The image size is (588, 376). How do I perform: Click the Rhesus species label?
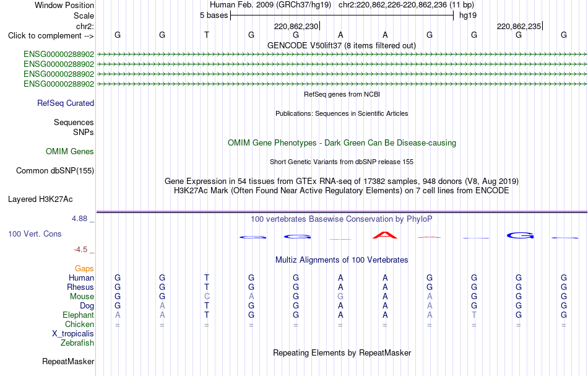[80, 287]
